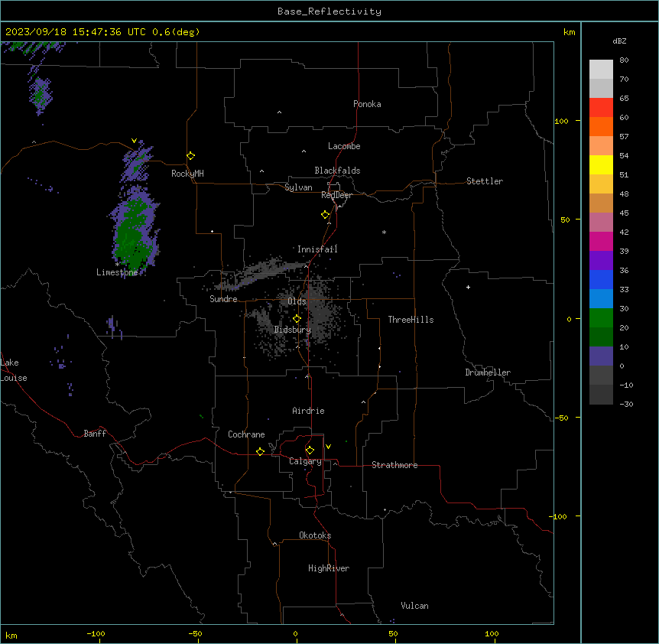
Task: Select the 80 dBZ legend color swatch
Action: pos(601,69)
